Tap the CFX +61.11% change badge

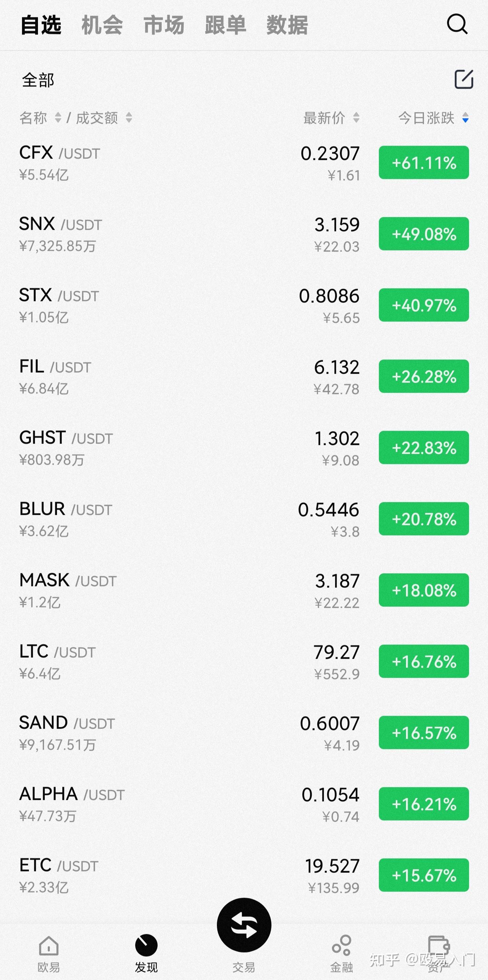(424, 163)
